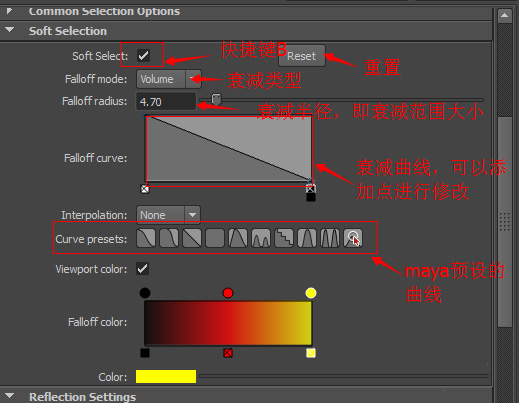Expand Common Selection Options section
This screenshot has width=519, height=403.
tap(9, 11)
